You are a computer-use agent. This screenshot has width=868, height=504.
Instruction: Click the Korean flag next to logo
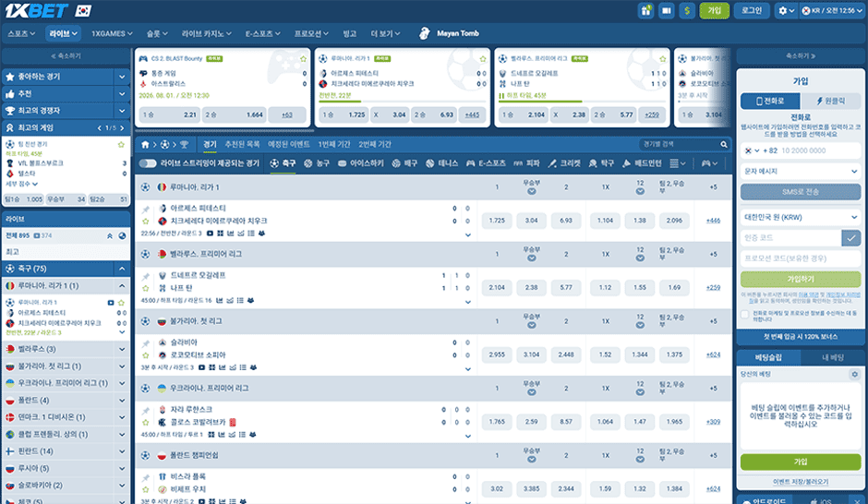[84, 10]
